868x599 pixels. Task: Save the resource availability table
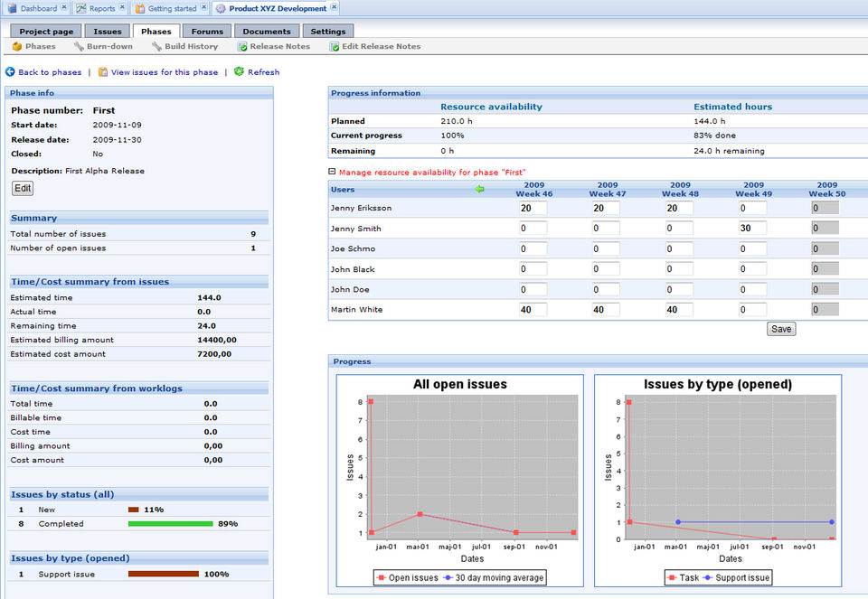coord(780,329)
